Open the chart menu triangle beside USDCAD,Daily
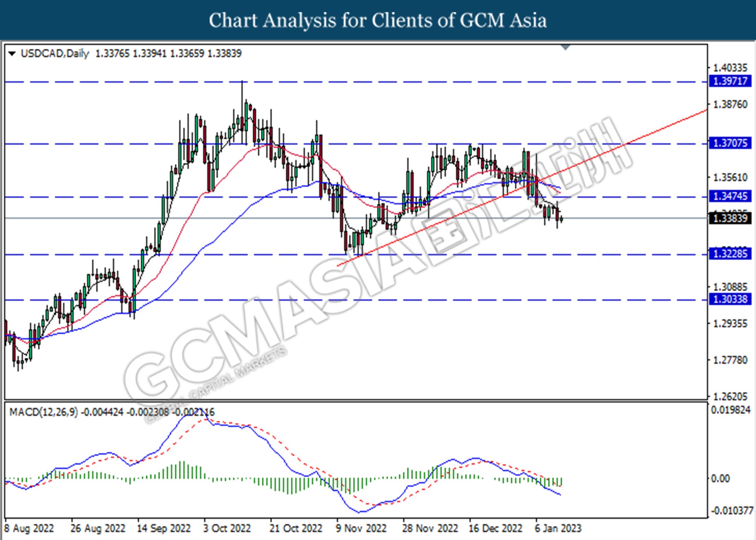756x540 pixels. coord(12,54)
